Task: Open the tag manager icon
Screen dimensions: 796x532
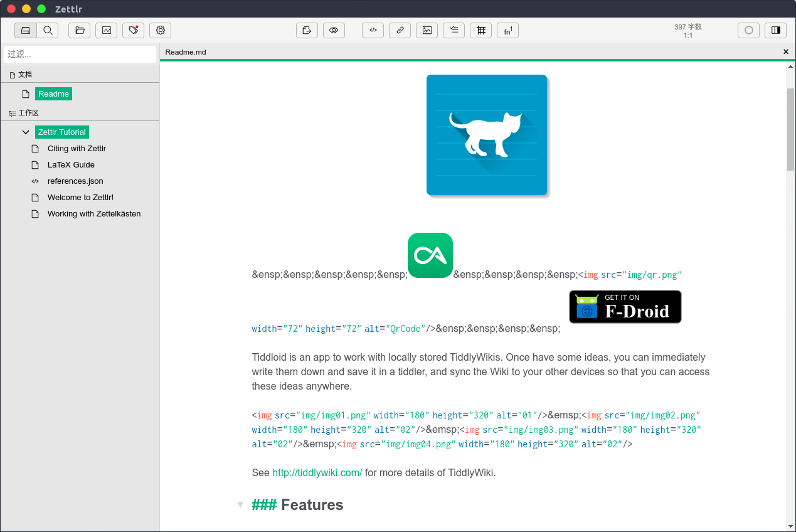Action: pyautogui.click(x=134, y=30)
